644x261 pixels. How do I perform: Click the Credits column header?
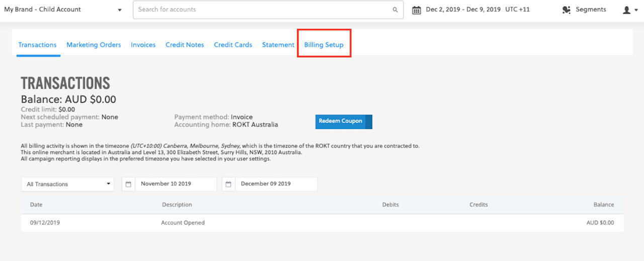pos(478,205)
